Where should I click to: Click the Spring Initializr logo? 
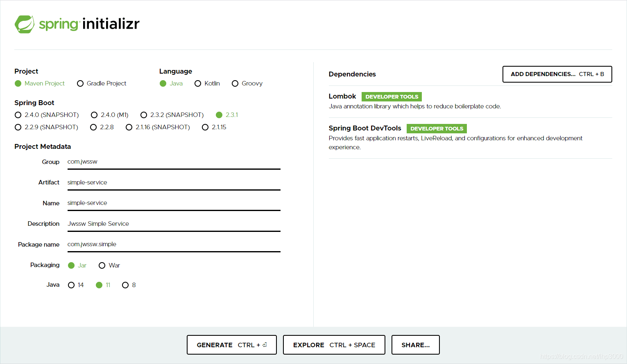(77, 24)
